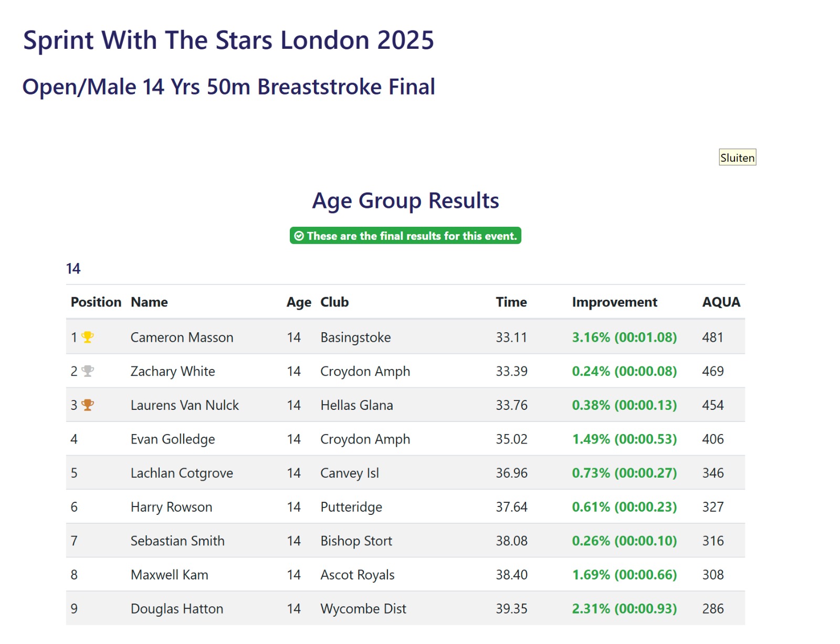Click the checkmark icon in the green results banner
840x644 pixels.
click(299, 236)
